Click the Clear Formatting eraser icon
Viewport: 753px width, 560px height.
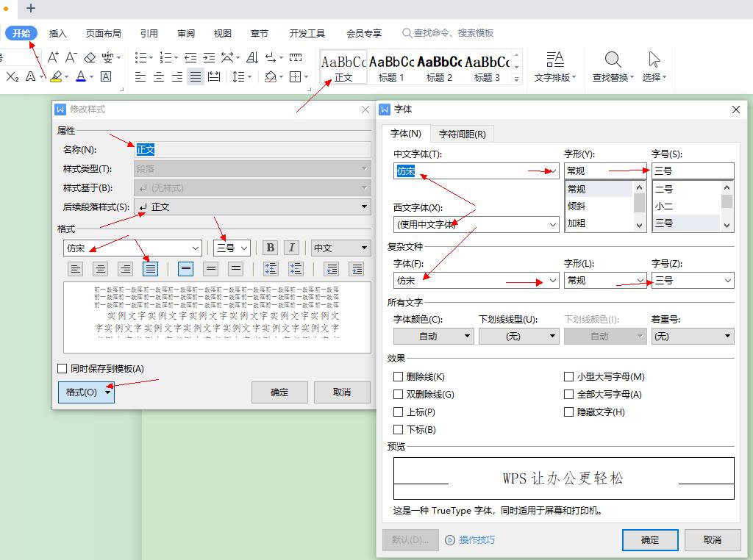pos(90,57)
